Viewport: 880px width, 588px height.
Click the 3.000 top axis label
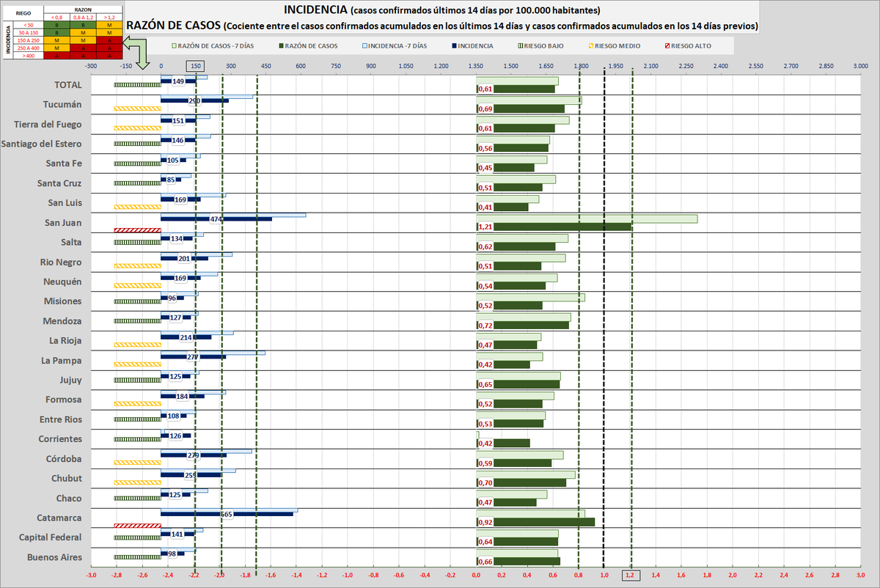click(x=861, y=67)
